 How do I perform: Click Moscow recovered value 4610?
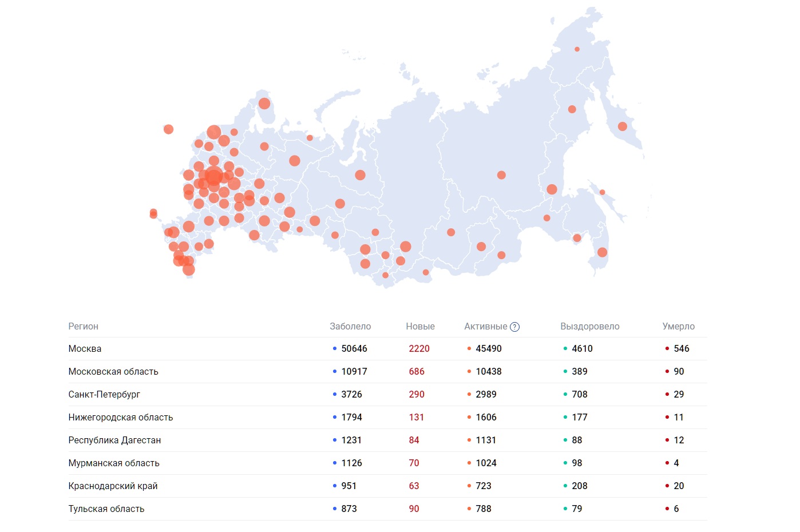582,349
